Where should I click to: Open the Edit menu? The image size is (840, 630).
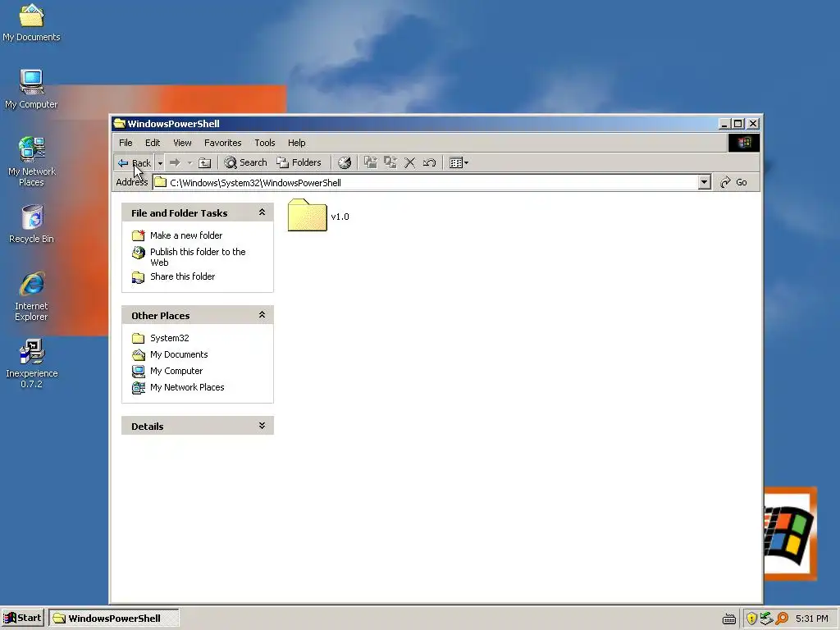click(x=152, y=143)
